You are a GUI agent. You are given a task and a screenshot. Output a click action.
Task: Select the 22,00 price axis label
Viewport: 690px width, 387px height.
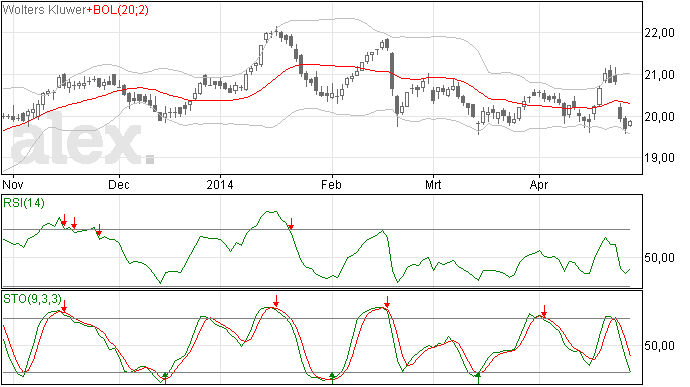[x=659, y=33]
